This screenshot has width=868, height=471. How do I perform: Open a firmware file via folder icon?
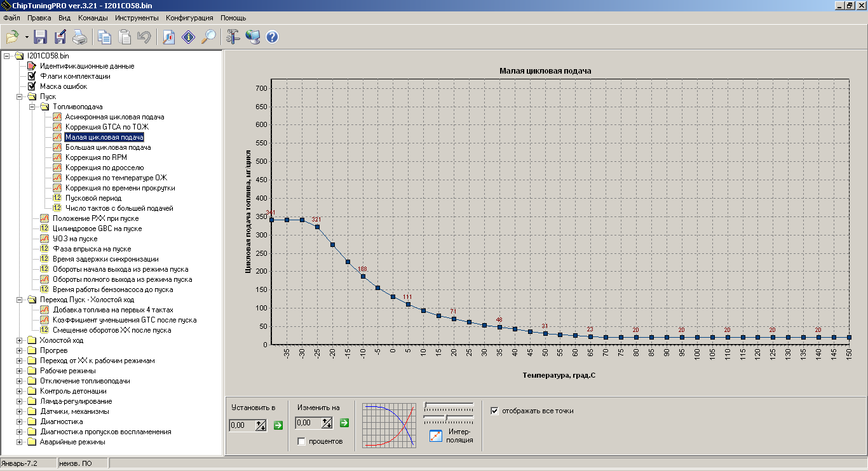pos(12,37)
